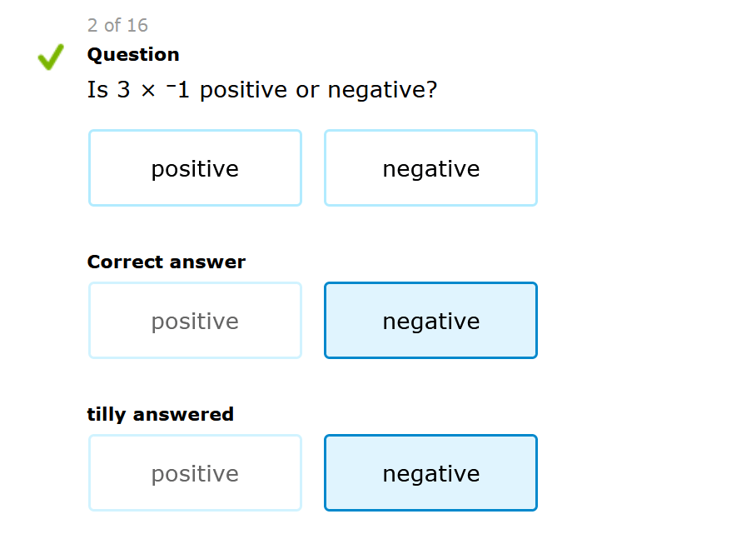Click greyed "positive" under tilly answered
Image resolution: width=756 pixels, height=559 pixels.
[x=195, y=473]
